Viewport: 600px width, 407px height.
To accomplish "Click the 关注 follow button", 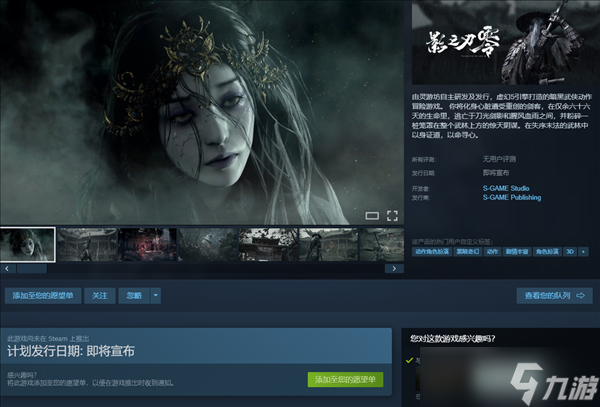I will click(x=100, y=295).
